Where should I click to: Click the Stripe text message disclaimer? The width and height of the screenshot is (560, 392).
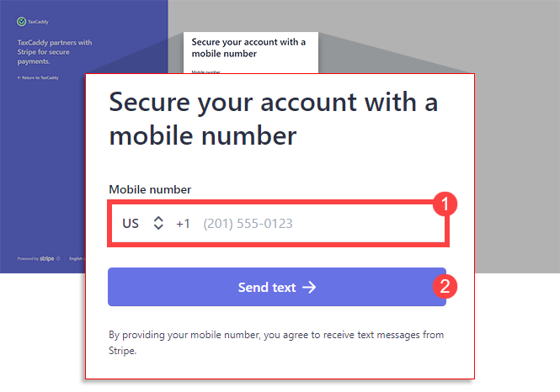point(276,342)
